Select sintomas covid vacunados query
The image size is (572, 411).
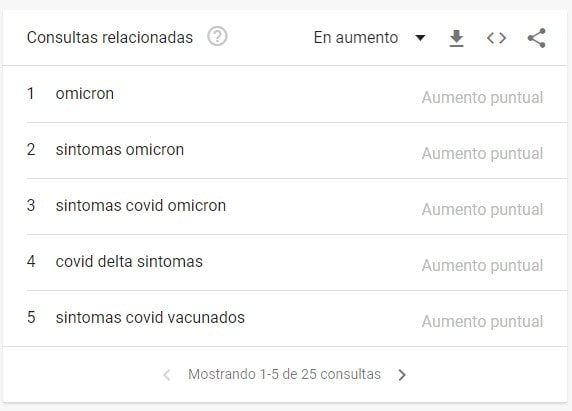[150, 317]
